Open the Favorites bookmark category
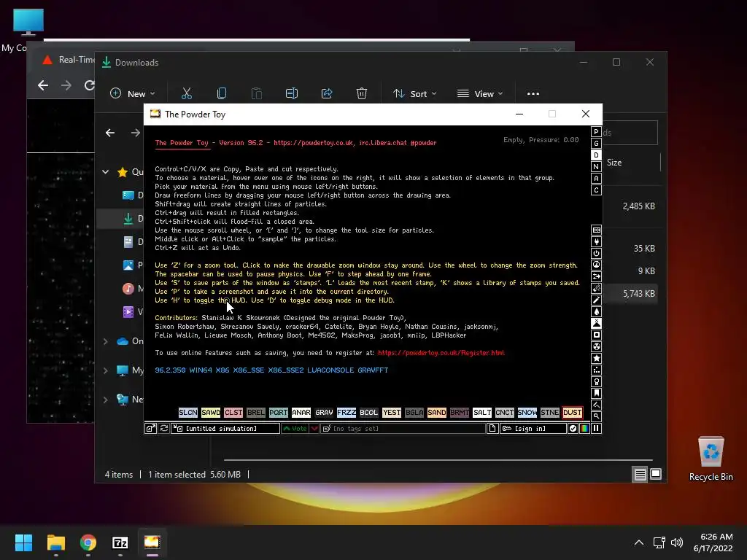This screenshot has width=747, height=560. (x=596, y=393)
